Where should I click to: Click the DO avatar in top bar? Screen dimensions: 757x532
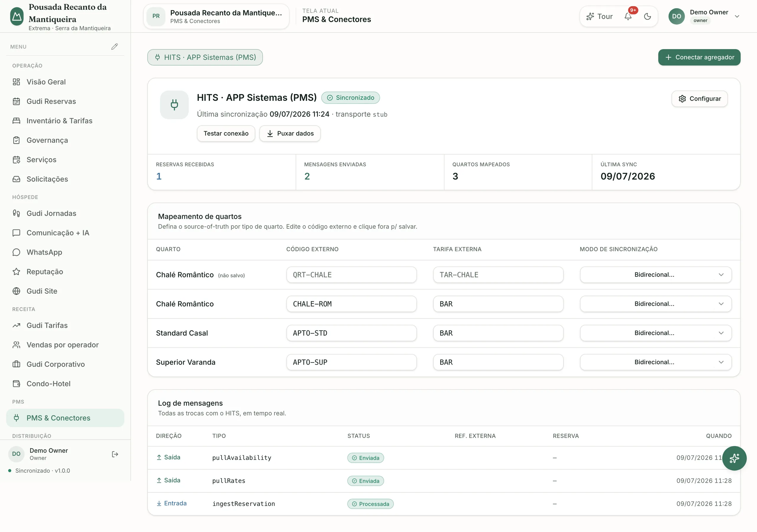pyautogui.click(x=677, y=16)
